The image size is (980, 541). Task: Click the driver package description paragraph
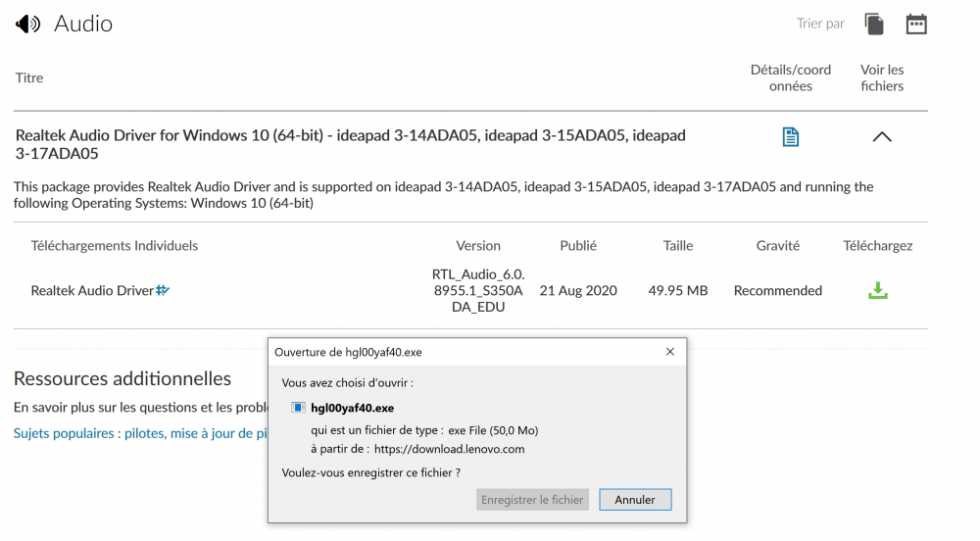click(444, 195)
